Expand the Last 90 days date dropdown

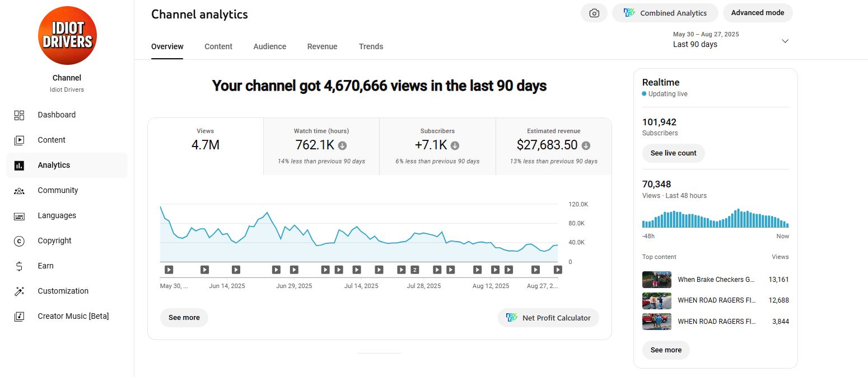pos(785,41)
